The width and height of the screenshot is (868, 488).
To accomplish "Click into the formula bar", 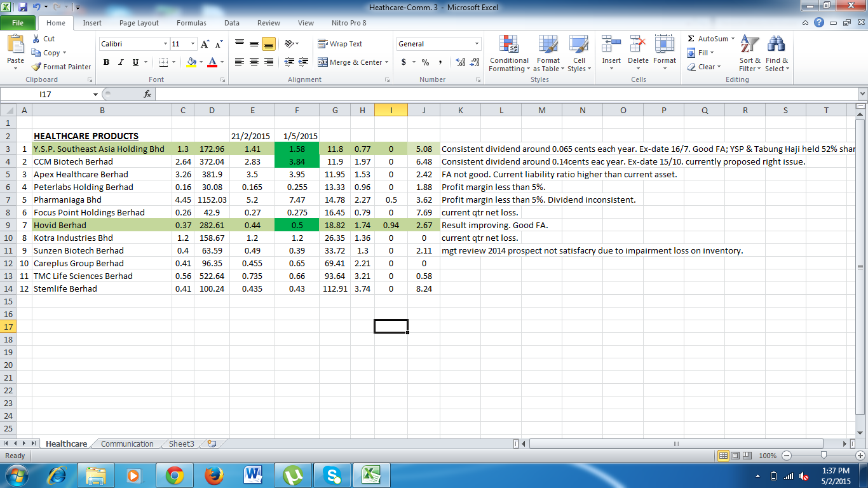I will point(505,94).
